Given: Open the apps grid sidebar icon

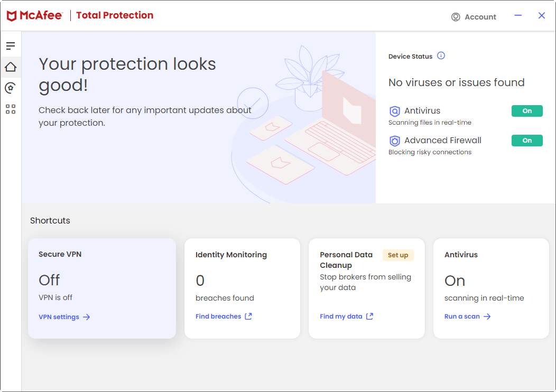Looking at the screenshot, I should coord(11,109).
